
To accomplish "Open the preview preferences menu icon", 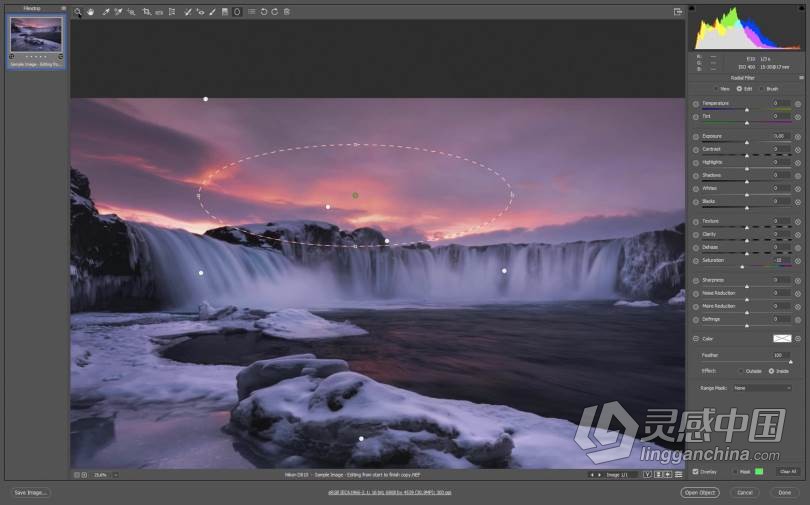I will click(679, 475).
